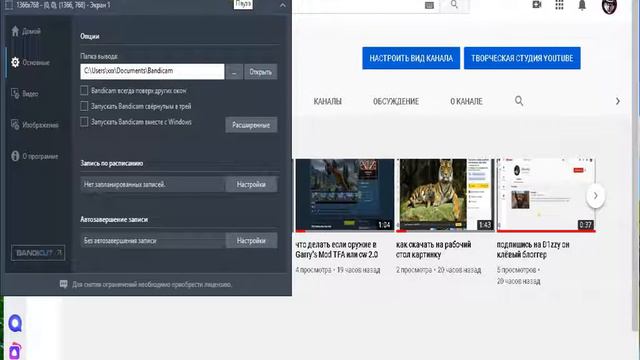Expand channel tabs with right chevron

point(618,101)
